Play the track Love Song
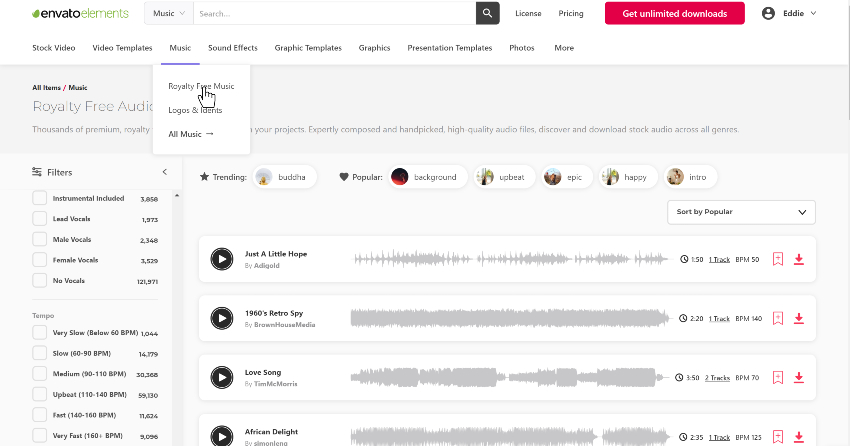This screenshot has width=850, height=446. pos(222,377)
